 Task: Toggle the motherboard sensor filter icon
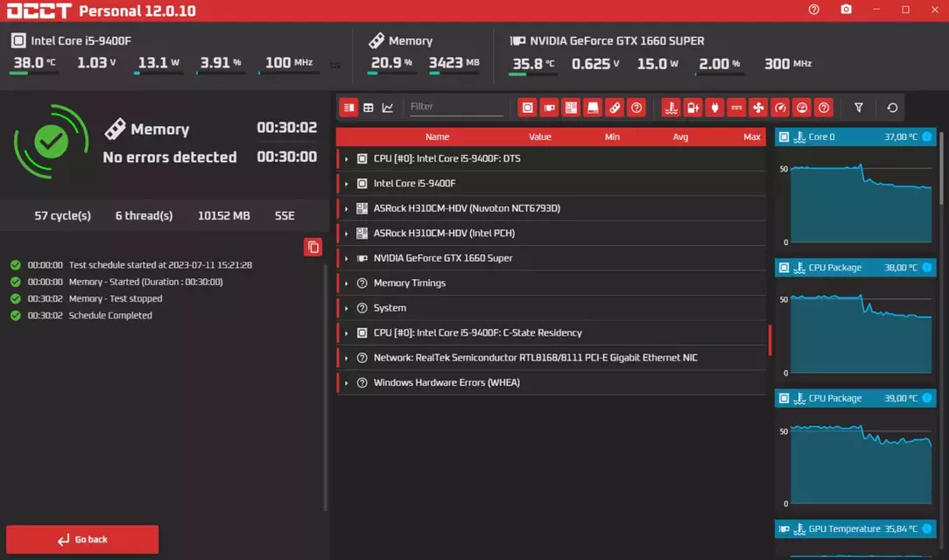click(572, 108)
